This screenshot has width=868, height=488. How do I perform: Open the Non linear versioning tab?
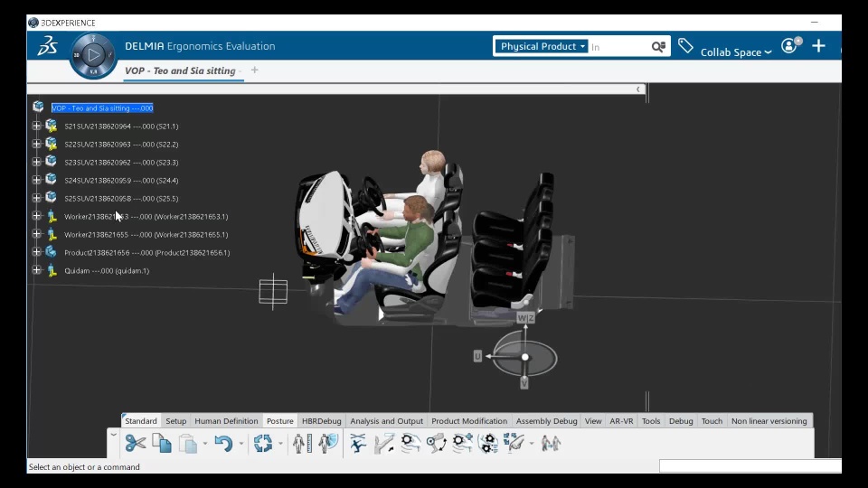[x=769, y=421]
